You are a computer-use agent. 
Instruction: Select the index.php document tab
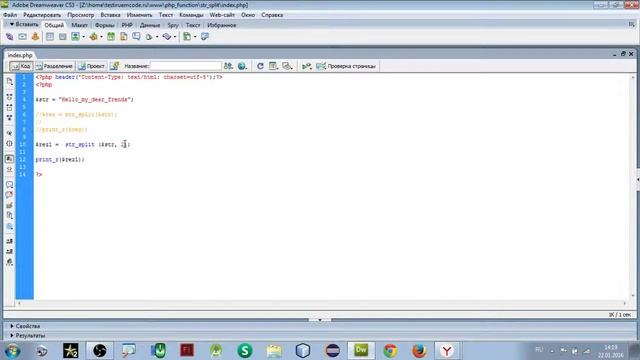tap(20, 55)
